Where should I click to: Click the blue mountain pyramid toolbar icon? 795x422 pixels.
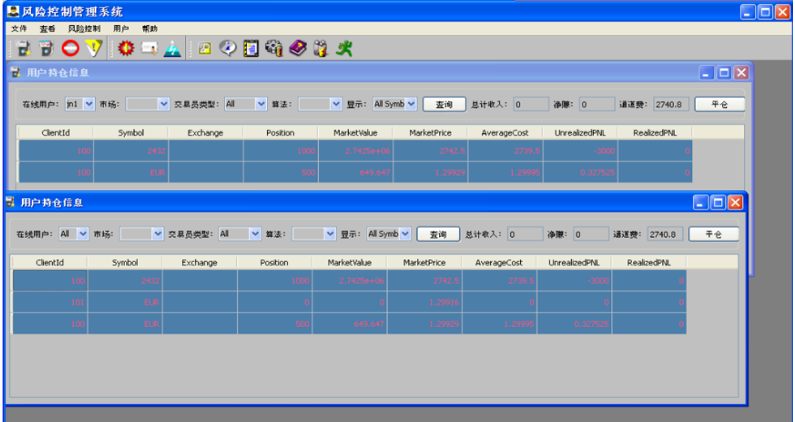tap(172, 48)
